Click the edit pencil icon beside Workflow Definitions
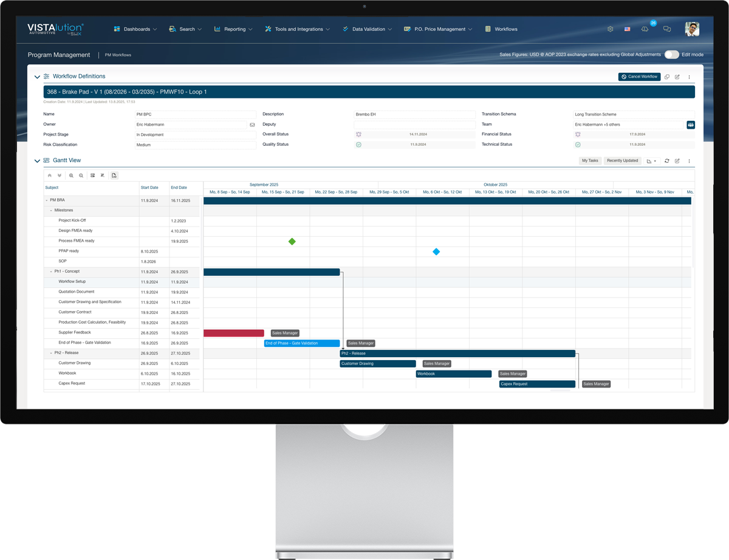The height and width of the screenshot is (560, 729). [x=677, y=77]
